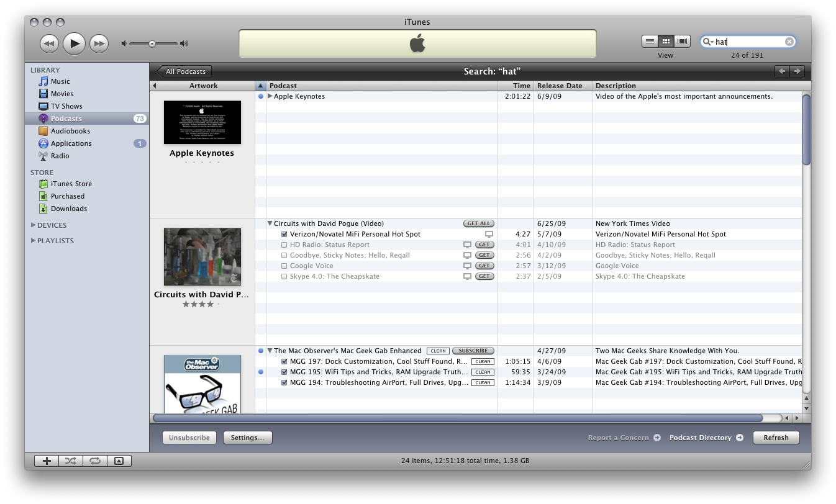Sort by the Release Date column
Viewport: 836px width, 504px height.
coord(563,86)
